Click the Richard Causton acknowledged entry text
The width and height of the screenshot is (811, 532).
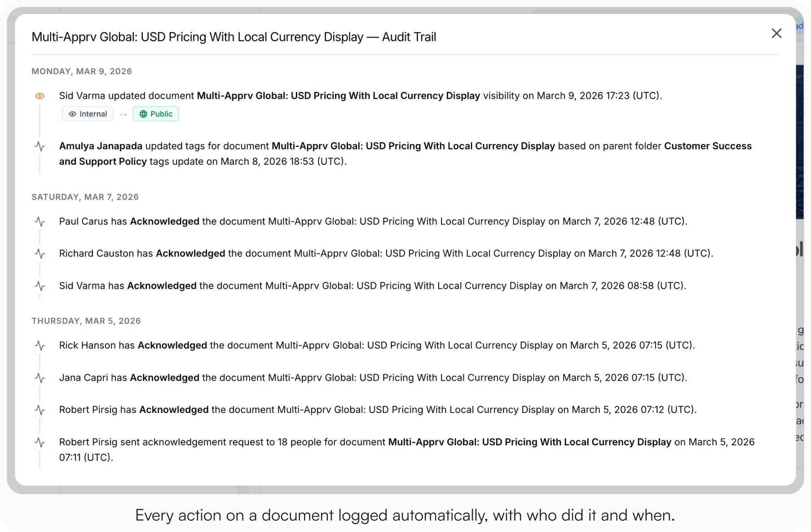pos(386,253)
